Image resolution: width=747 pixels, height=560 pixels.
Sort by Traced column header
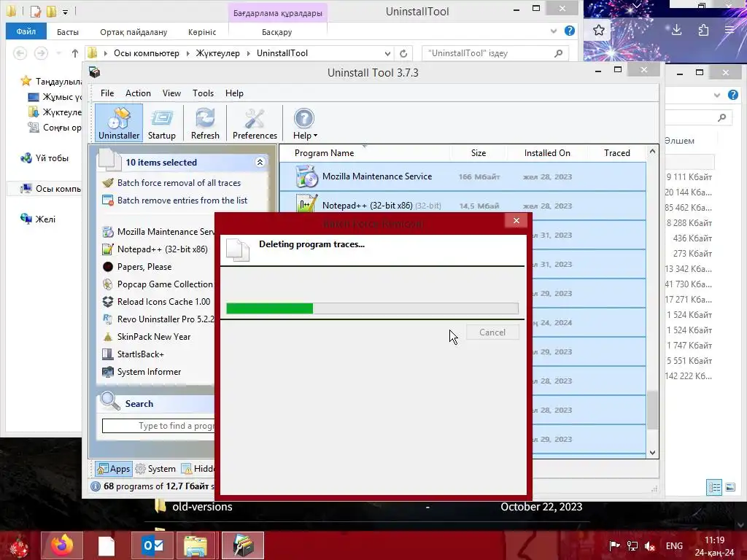tap(617, 153)
